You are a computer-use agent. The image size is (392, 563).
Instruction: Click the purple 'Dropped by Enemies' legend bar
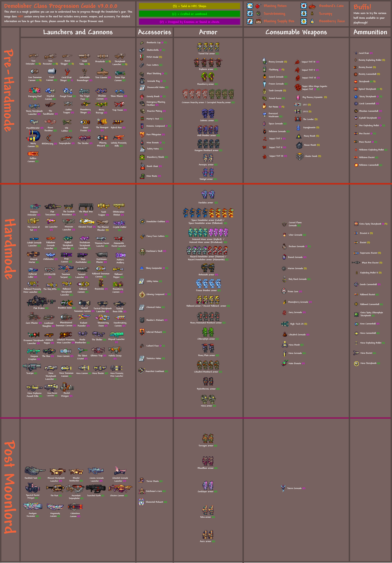(189, 22)
